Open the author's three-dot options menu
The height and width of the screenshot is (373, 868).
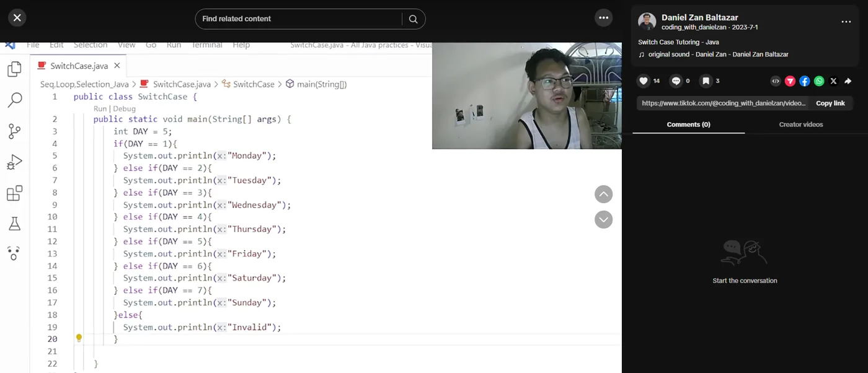pyautogui.click(x=846, y=22)
